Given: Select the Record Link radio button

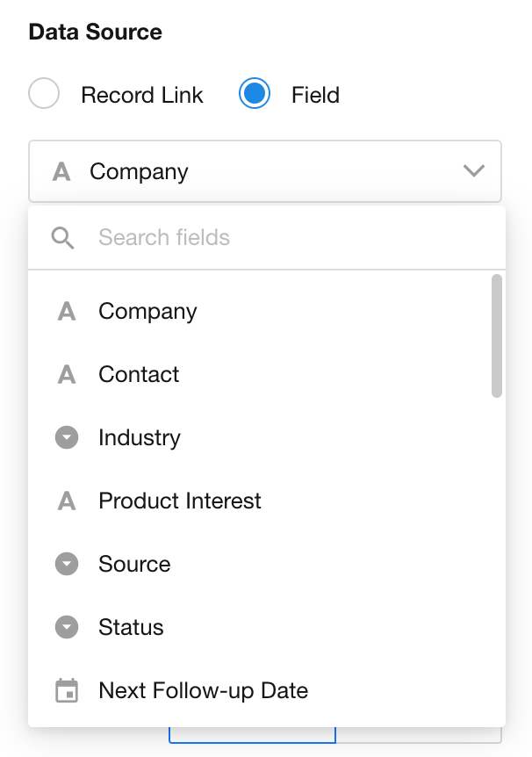Looking at the screenshot, I should [44, 95].
